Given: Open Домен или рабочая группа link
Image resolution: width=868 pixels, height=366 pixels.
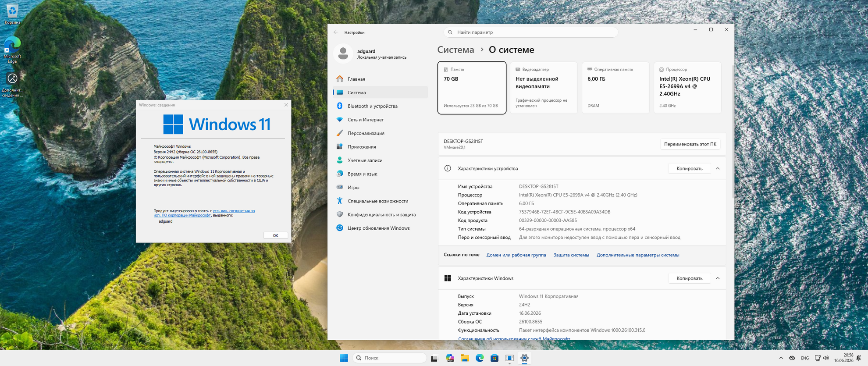Looking at the screenshot, I should tap(516, 255).
